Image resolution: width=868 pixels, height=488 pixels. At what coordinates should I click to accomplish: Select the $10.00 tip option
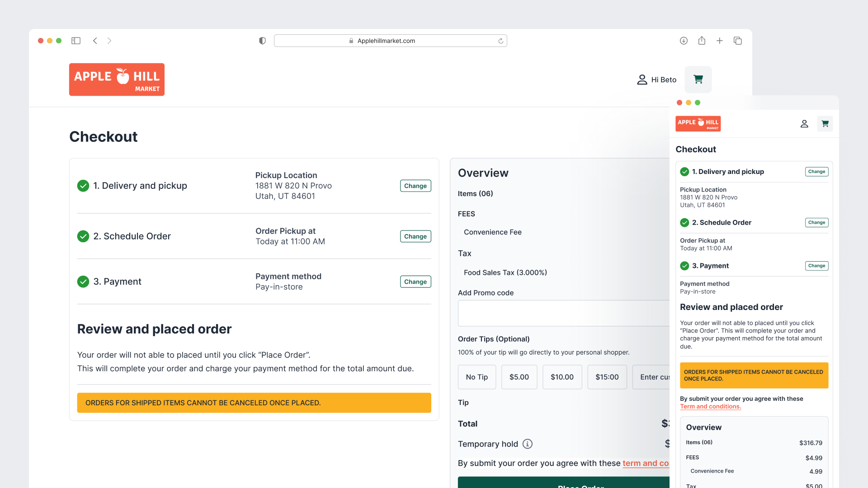tap(562, 377)
